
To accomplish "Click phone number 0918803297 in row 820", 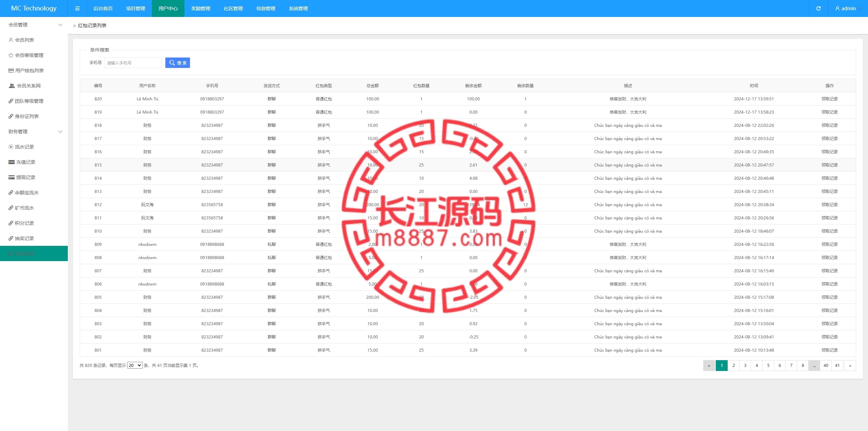I will coord(212,99).
